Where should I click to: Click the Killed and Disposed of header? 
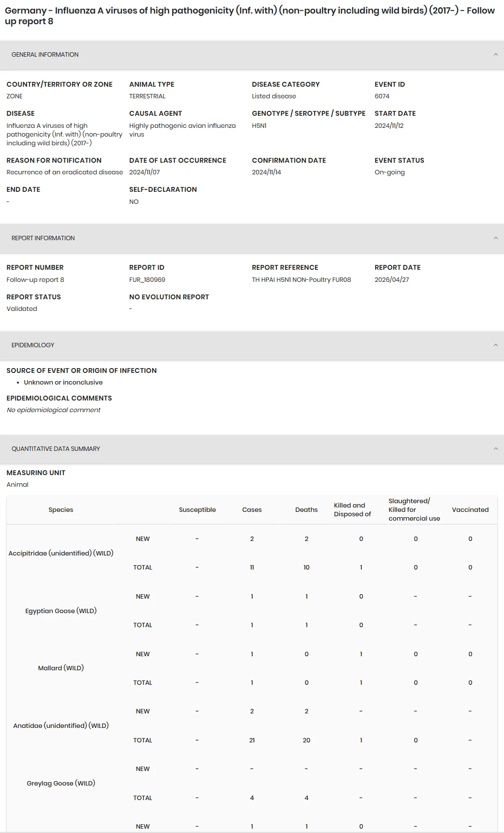(x=352, y=510)
